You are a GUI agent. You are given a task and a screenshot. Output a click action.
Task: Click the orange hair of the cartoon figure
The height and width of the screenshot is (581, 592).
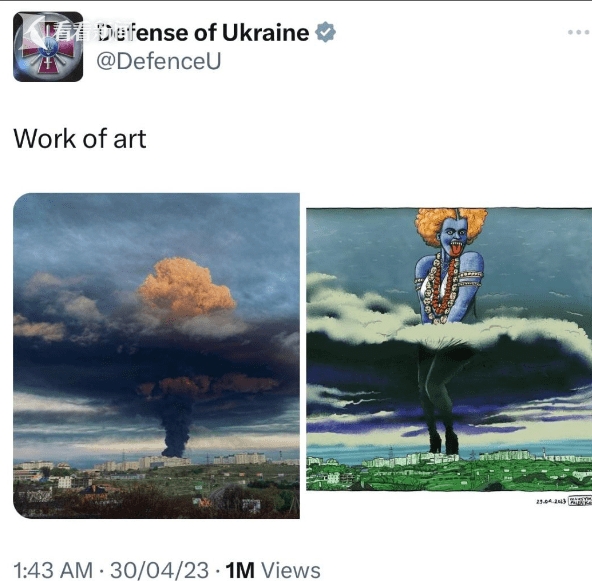[x=450, y=223]
